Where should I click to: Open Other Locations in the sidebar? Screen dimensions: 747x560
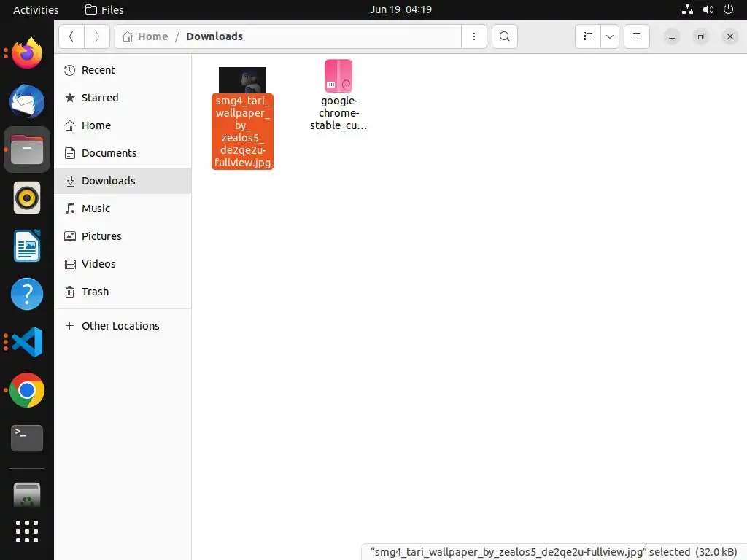coord(123,326)
